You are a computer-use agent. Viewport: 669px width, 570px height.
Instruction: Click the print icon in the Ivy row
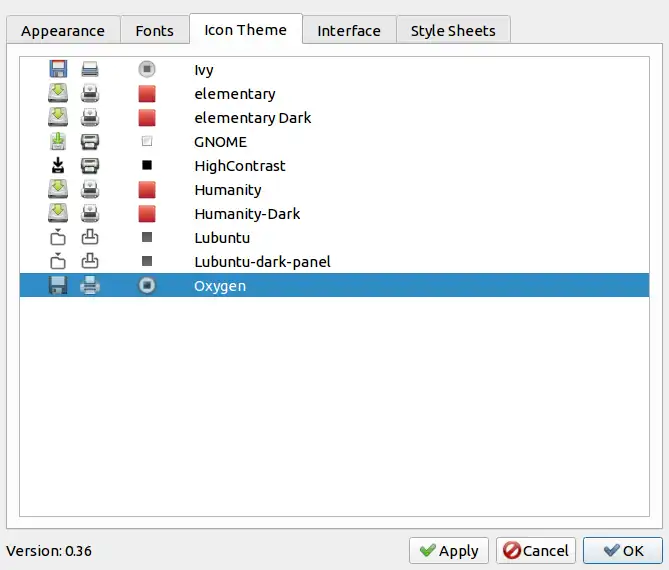(x=90, y=69)
